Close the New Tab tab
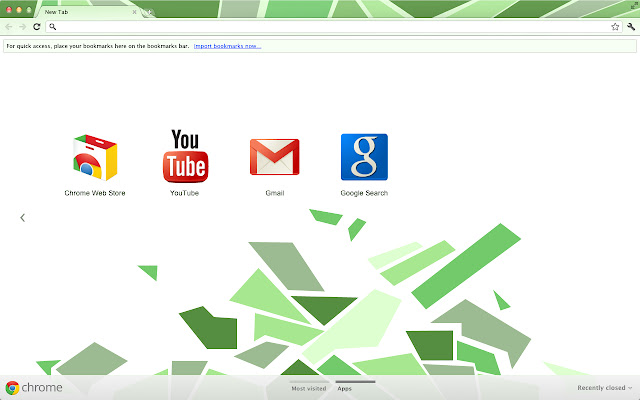The height and width of the screenshot is (400, 640). [x=134, y=12]
